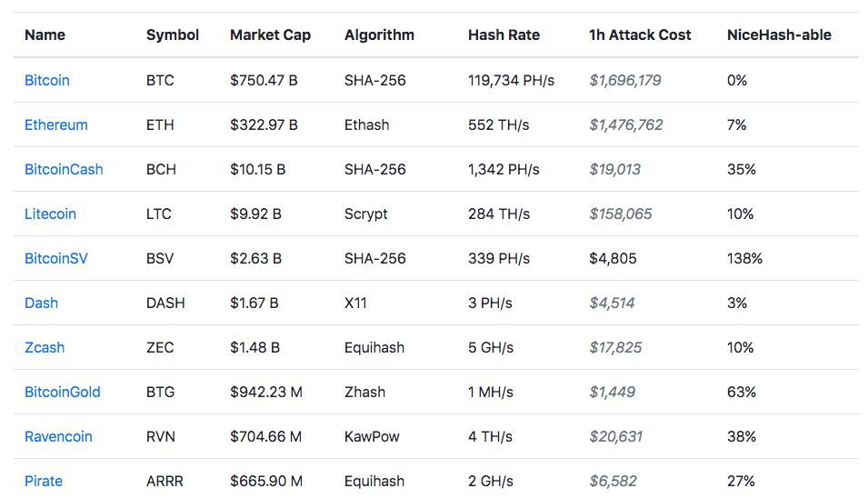The width and height of the screenshot is (868, 498).
Task: Click the BitcoinCash link
Action: tap(64, 169)
